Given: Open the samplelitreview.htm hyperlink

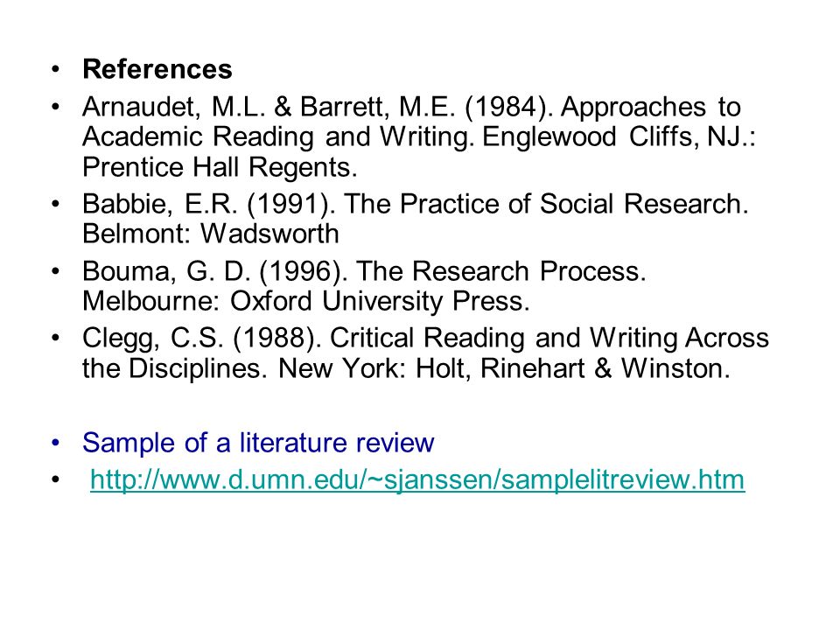Looking at the screenshot, I should point(417,479).
